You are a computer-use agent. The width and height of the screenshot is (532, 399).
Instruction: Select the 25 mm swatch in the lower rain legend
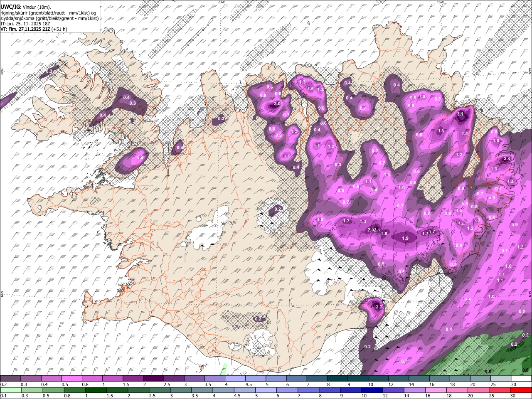click(x=500, y=390)
